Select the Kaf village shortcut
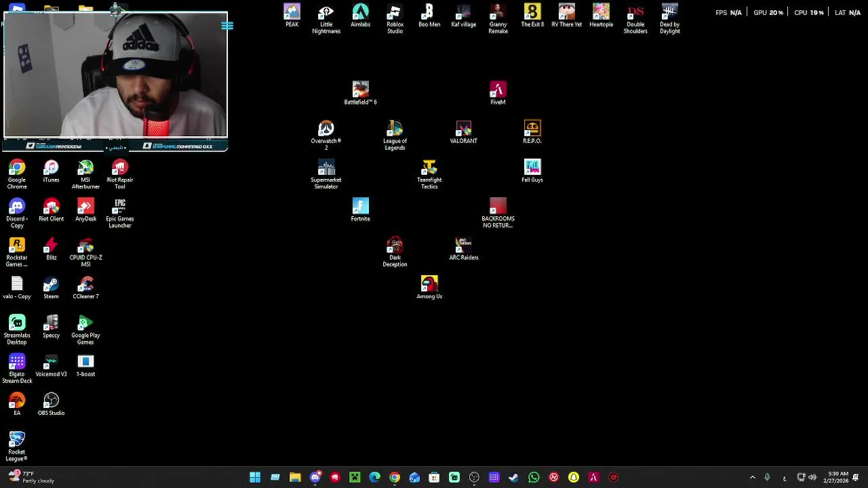 [464, 16]
